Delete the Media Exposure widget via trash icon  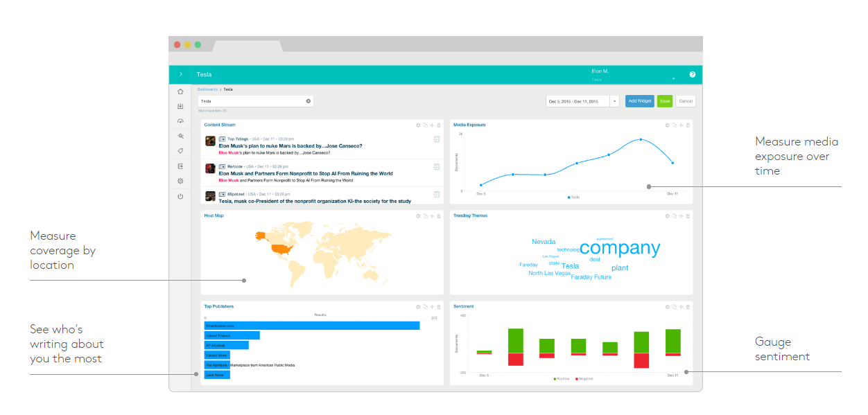688,125
